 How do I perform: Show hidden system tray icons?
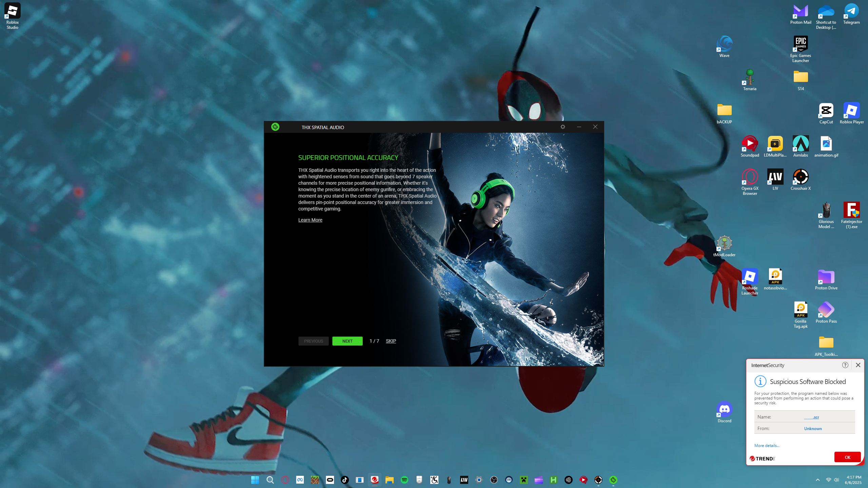click(x=817, y=480)
